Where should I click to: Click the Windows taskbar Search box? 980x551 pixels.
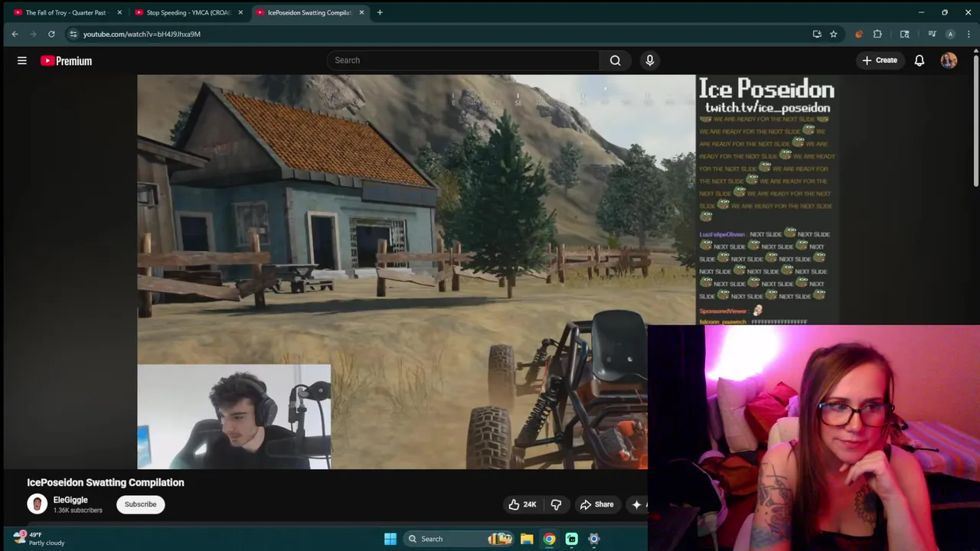pos(458,539)
